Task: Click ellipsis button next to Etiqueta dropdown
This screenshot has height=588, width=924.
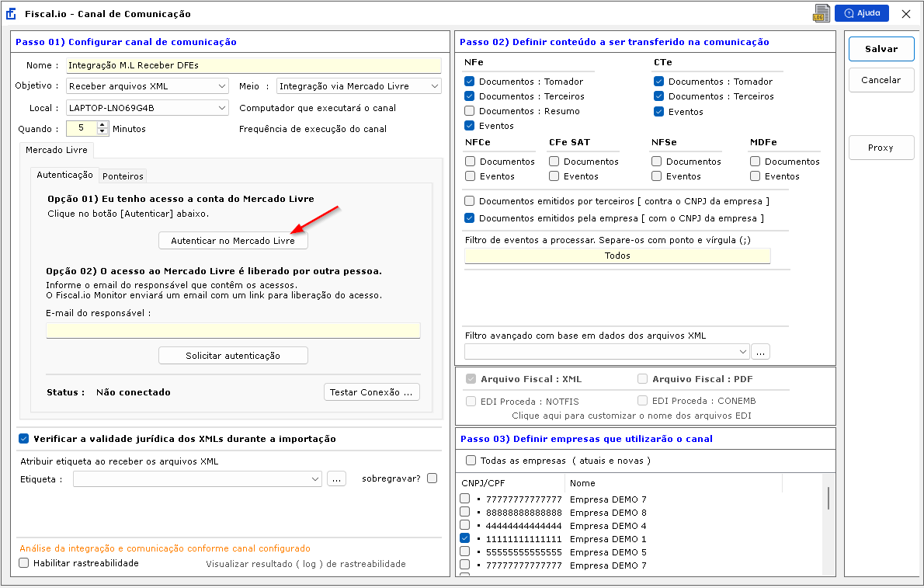Action: [335, 479]
